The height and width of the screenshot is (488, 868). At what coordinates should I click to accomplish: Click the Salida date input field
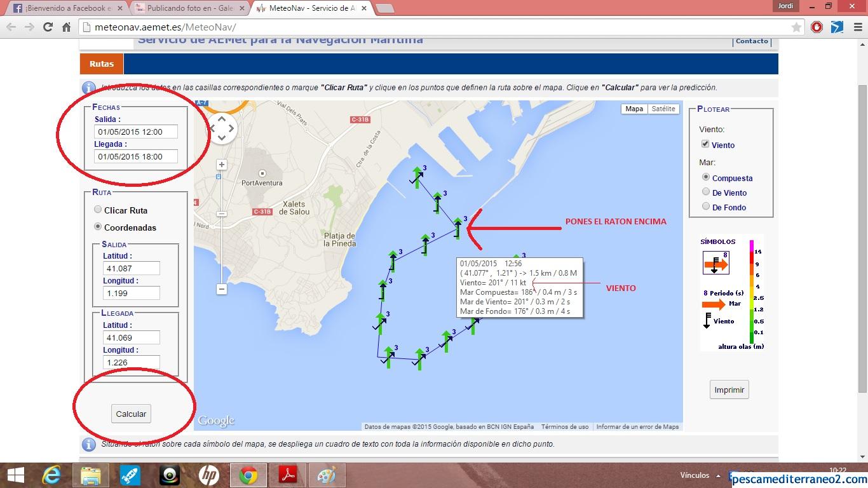pos(136,132)
